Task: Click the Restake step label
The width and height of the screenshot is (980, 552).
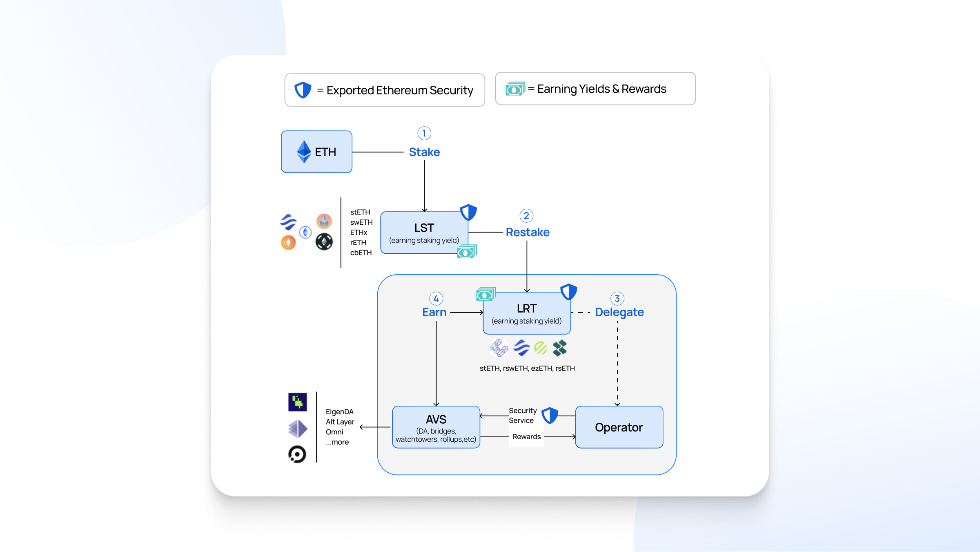Action: pos(528,232)
